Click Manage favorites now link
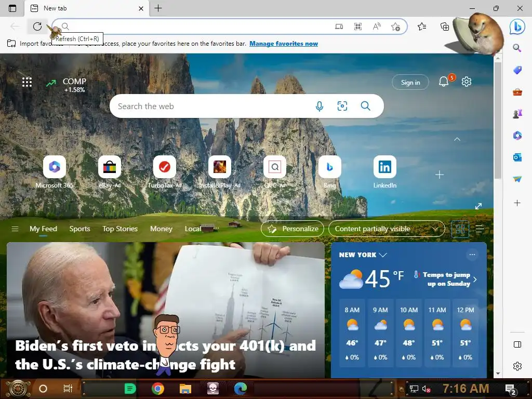This screenshot has width=532, height=399. pyautogui.click(x=284, y=44)
